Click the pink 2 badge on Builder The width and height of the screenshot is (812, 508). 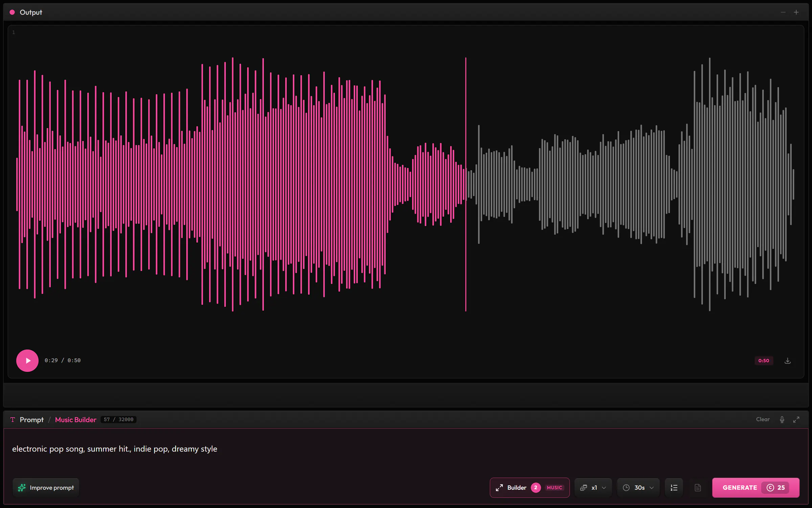(x=536, y=487)
